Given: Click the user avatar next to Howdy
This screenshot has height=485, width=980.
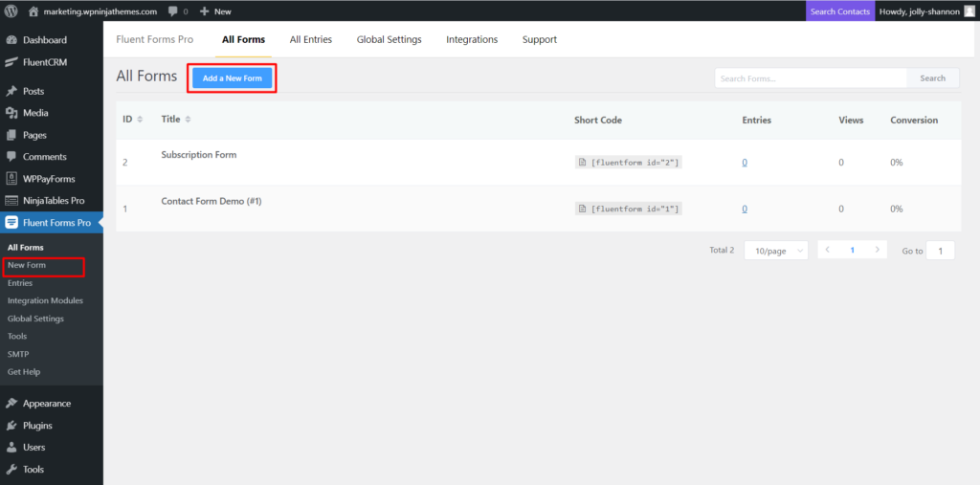Looking at the screenshot, I should point(969,11).
